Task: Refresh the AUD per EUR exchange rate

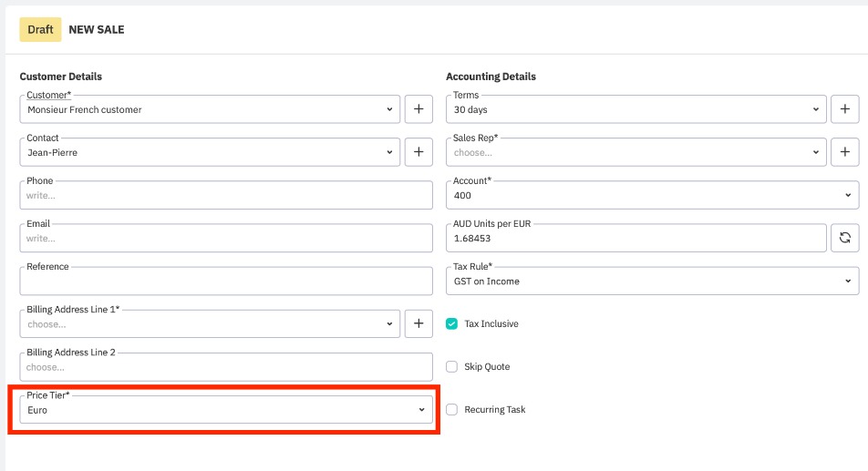Action: tap(844, 238)
